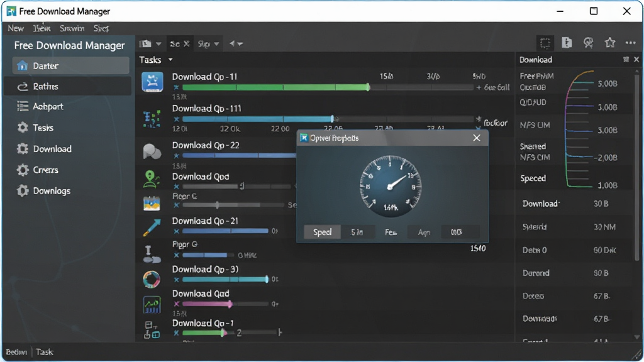The width and height of the screenshot is (644, 362).
Task: Open the Darter home sidebar item
Action: 70,65
